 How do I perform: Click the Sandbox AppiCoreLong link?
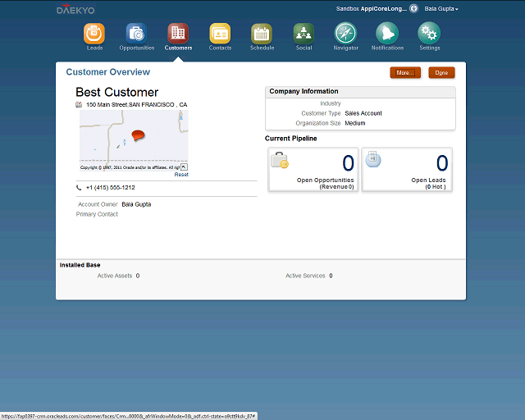click(372, 9)
